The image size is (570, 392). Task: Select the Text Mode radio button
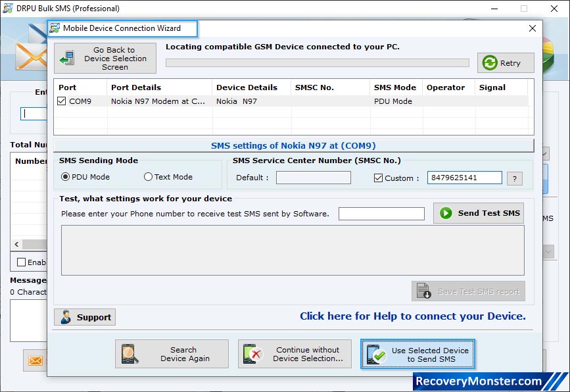[x=149, y=177]
